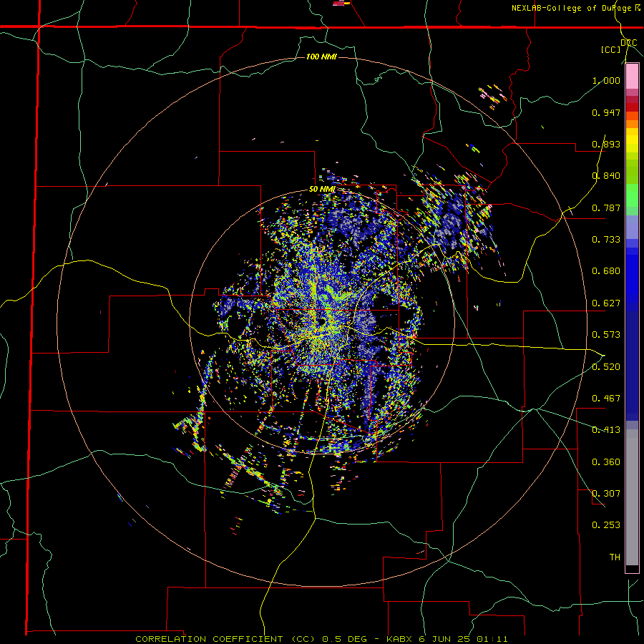The width and height of the screenshot is (644, 644).
Task: Click the 0.787 value on the scale
Action: [606, 208]
